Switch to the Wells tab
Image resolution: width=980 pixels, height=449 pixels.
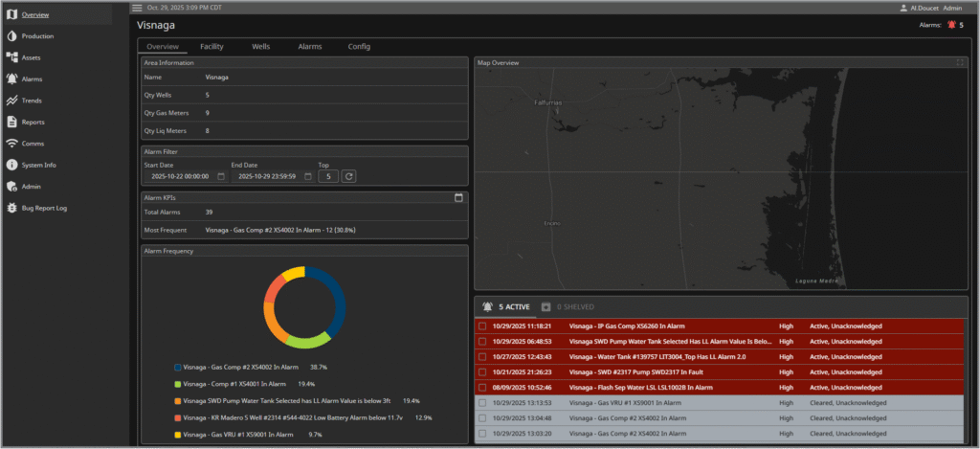[x=260, y=46]
